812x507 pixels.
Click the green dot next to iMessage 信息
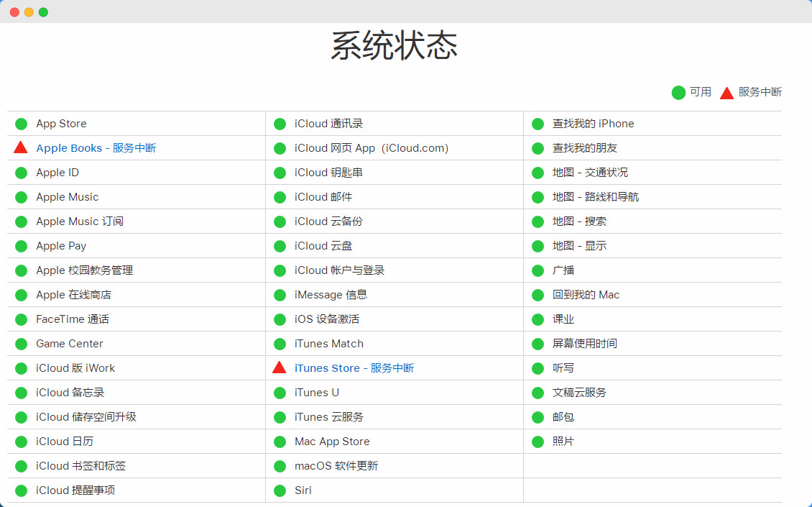(279, 294)
